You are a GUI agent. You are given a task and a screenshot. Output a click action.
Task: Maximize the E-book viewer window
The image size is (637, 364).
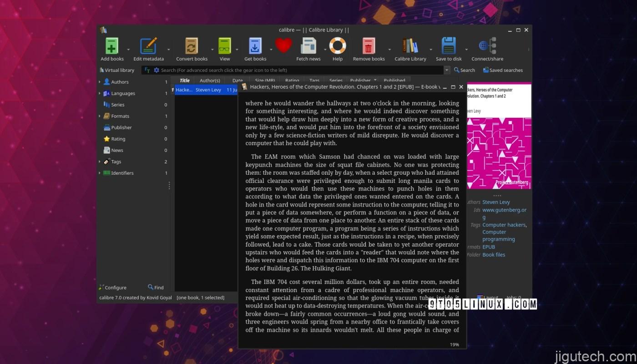click(x=453, y=86)
